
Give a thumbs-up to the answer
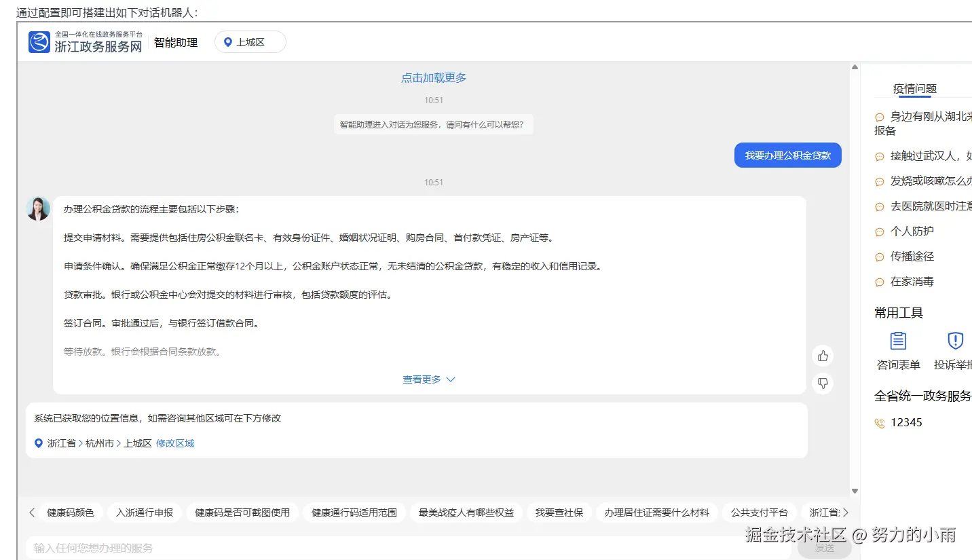pos(823,356)
